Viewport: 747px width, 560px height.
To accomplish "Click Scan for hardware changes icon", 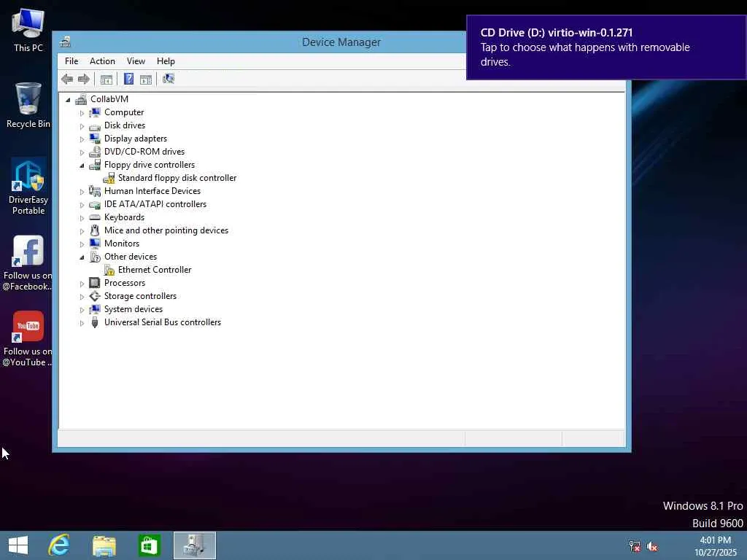I will click(169, 79).
